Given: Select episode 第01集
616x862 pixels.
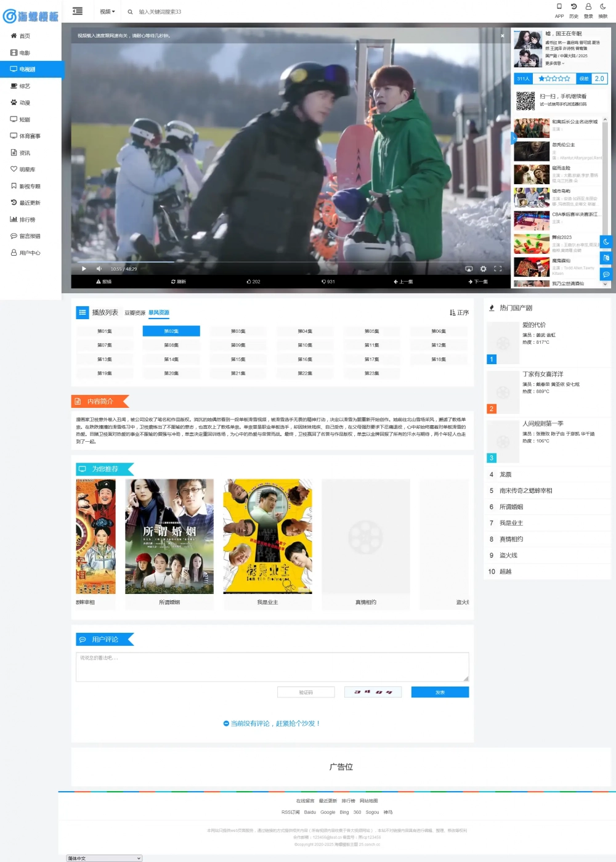Looking at the screenshot, I should (105, 331).
